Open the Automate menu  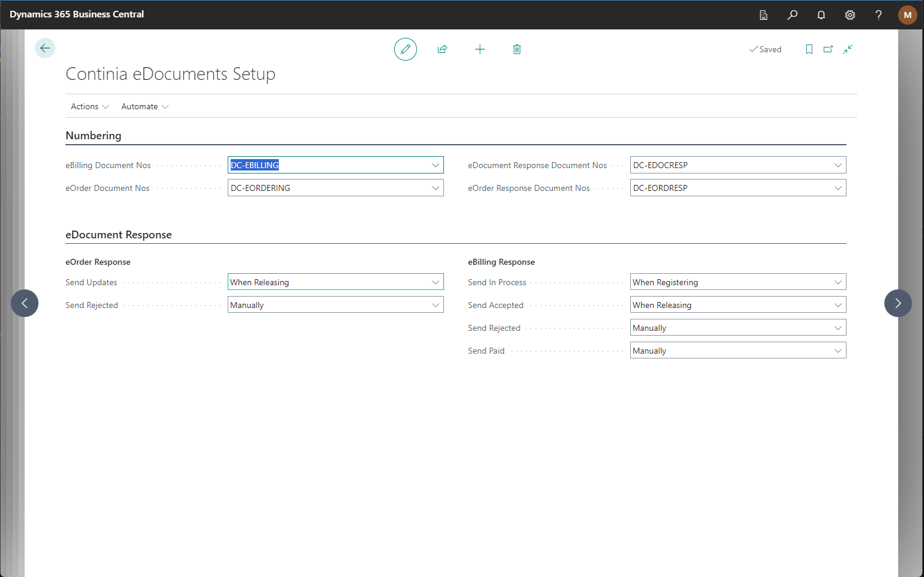tap(145, 106)
